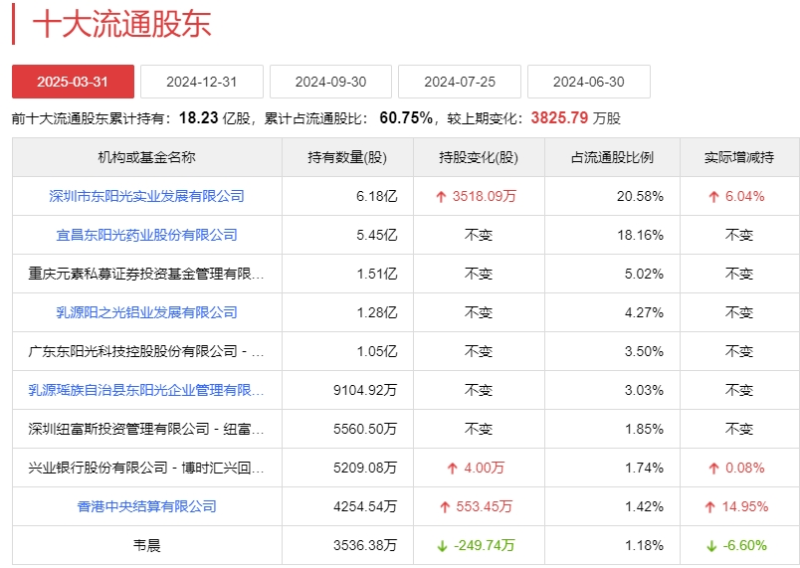Click the 韦晨 shareholder name cell
Viewport: 800px width, 568px height.
(x=147, y=545)
